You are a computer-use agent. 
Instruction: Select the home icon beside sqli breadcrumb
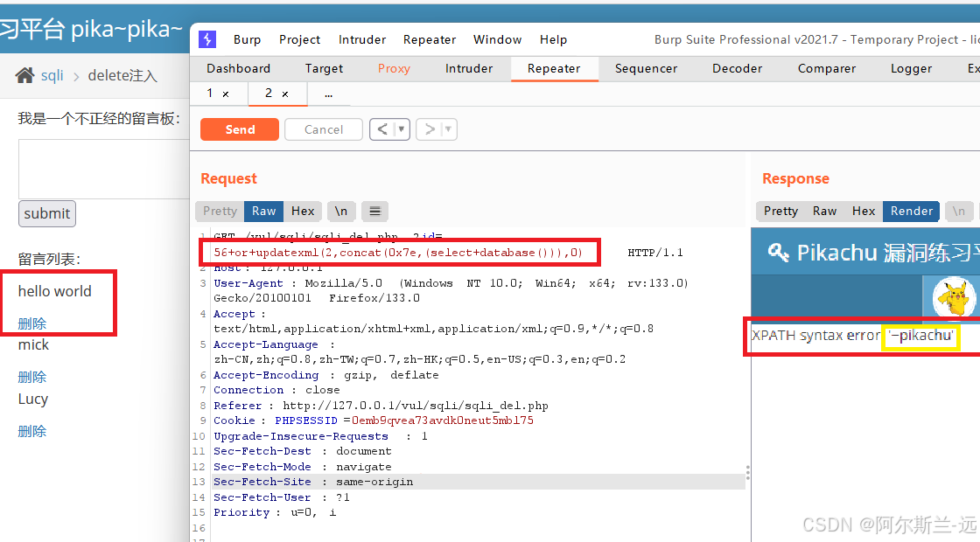[25, 75]
